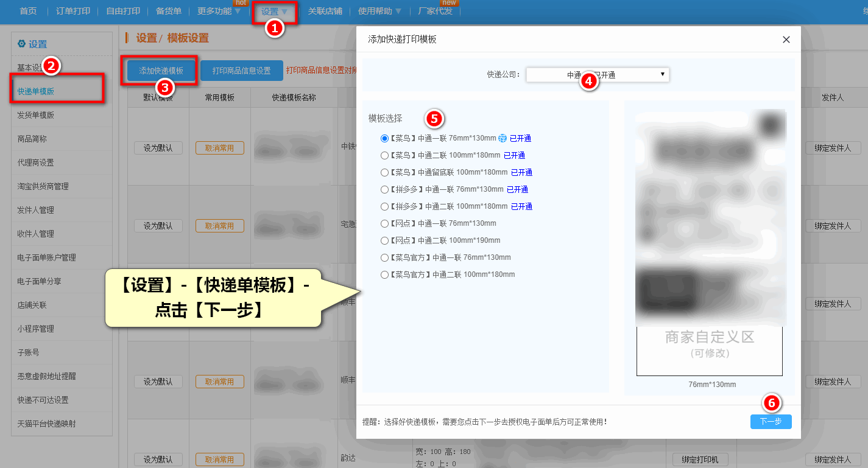Select 【菜鸟】中通二联 100mm*180mm radio option

[x=384, y=156]
